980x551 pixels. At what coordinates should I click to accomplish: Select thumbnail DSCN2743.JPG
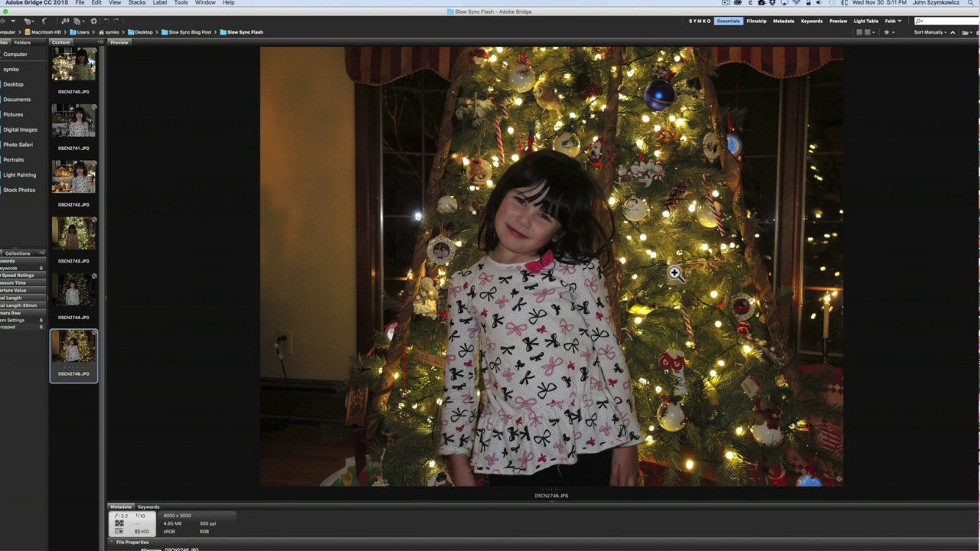[73, 233]
